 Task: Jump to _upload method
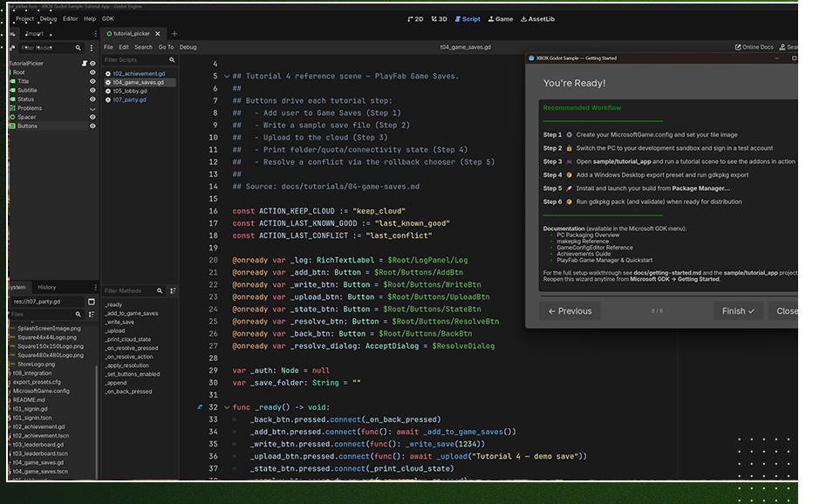115,330
